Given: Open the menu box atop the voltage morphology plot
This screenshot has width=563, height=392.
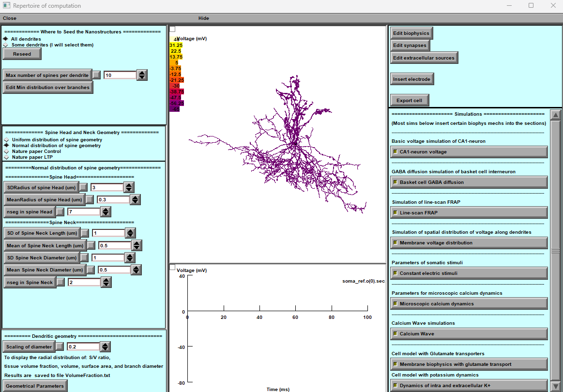Looking at the screenshot, I should pos(172,30).
